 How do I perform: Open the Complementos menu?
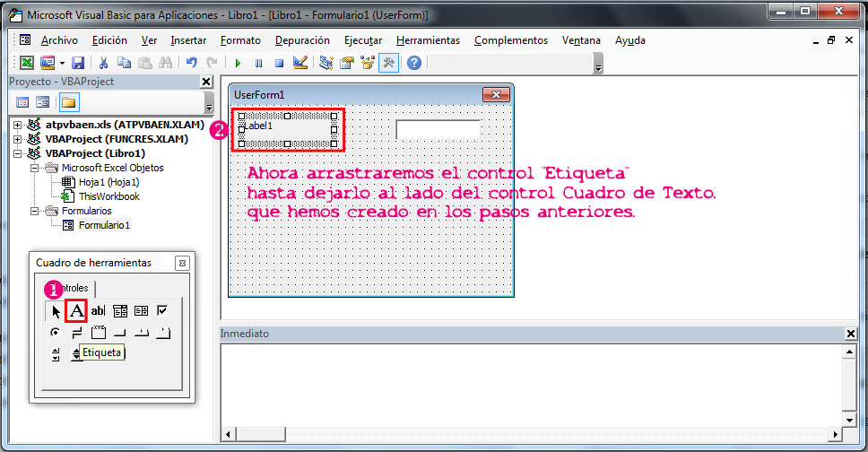pos(511,40)
